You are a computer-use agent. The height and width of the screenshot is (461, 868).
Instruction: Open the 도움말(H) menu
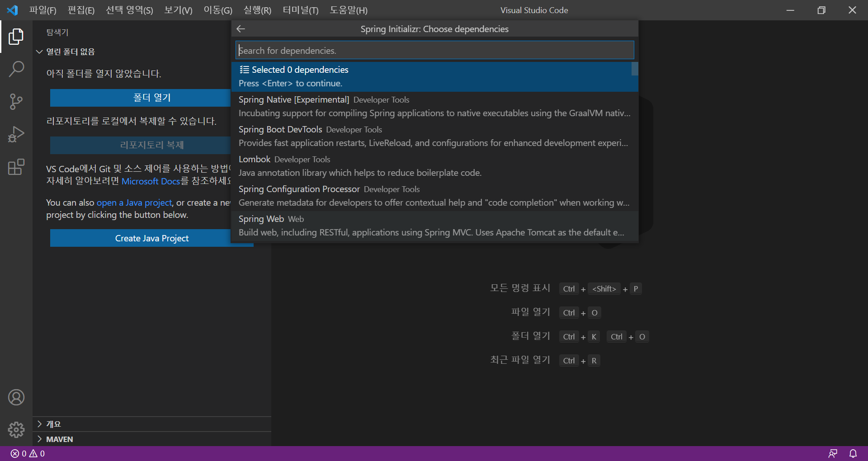coord(349,10)
